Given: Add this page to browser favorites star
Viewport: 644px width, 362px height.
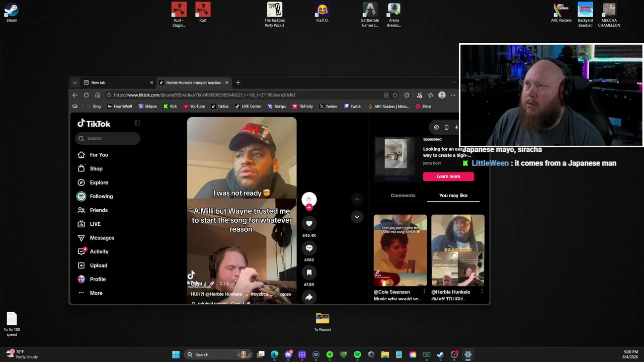Looking at the screenshot, I should coord(395,95).
